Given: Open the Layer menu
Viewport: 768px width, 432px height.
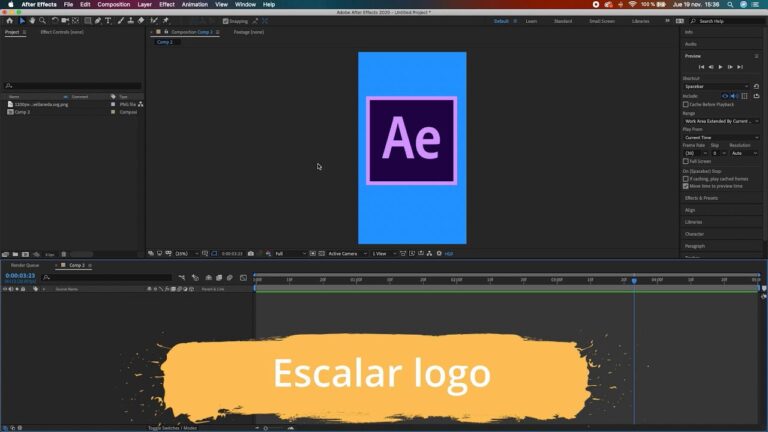Looking at the screenshot, I should 144,4.
